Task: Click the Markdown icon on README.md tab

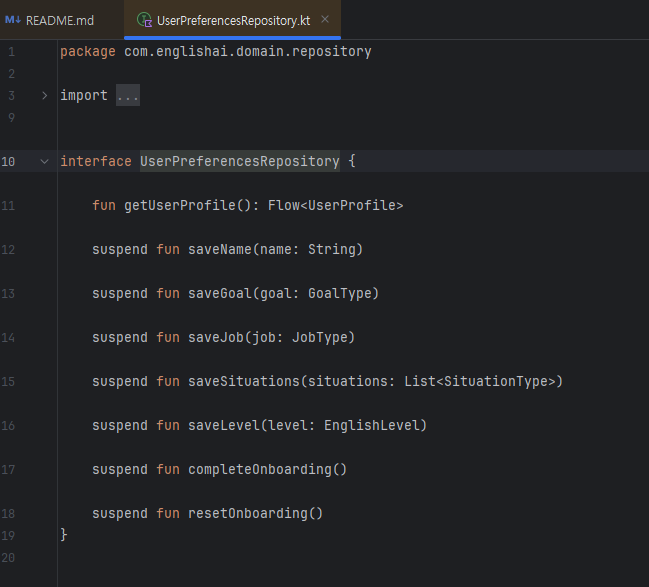Action: click(12, 20)
